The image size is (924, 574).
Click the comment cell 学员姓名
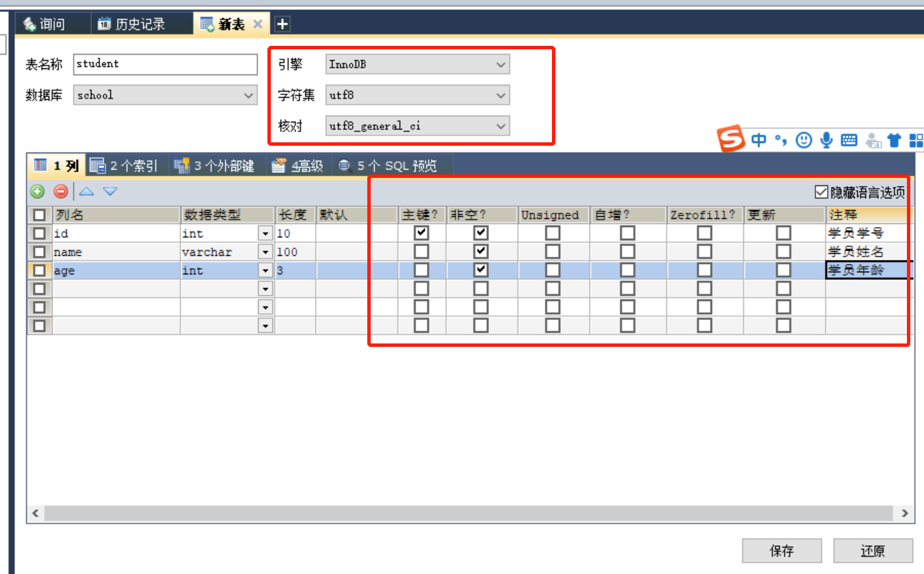pos(869,252)
